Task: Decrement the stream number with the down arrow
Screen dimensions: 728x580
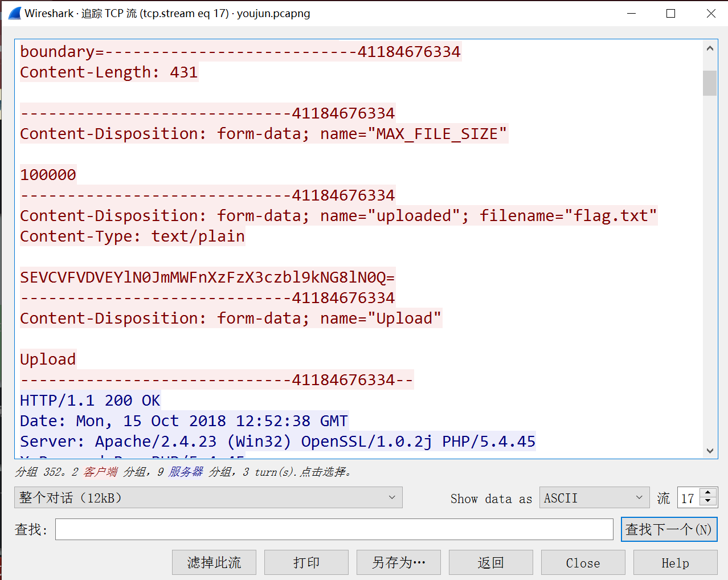Action: pos(708,502)
